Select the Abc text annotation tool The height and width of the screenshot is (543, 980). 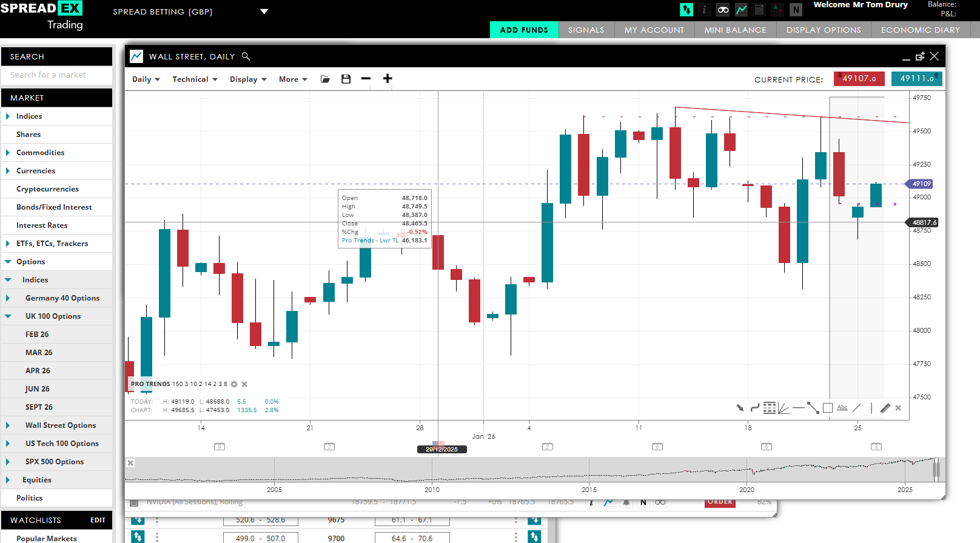click(842, 408)
